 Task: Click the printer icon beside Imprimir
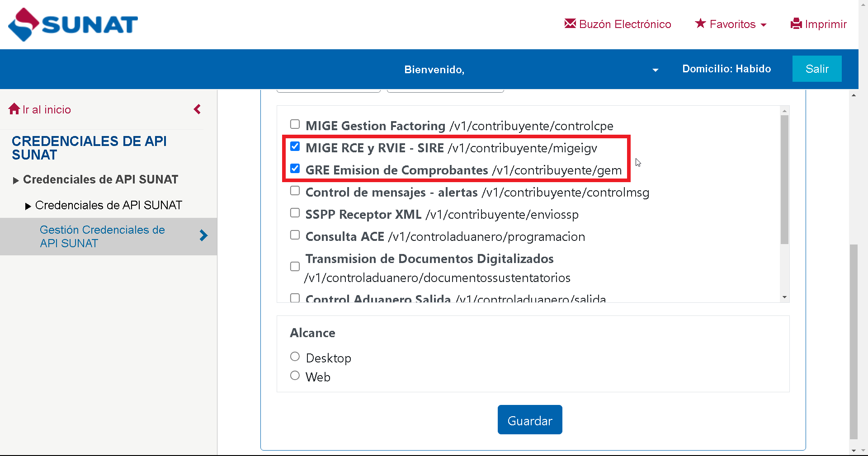pyautogui.click(x=796, y=24)
